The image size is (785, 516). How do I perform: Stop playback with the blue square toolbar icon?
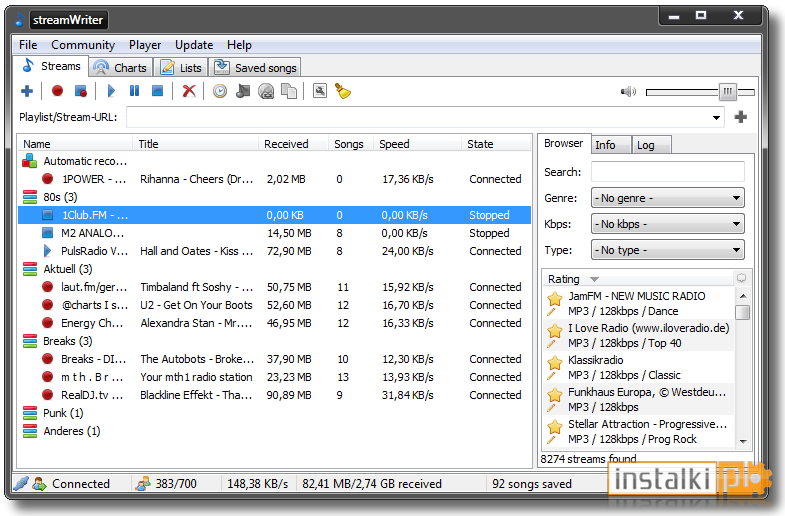click(x=158, y=91)
